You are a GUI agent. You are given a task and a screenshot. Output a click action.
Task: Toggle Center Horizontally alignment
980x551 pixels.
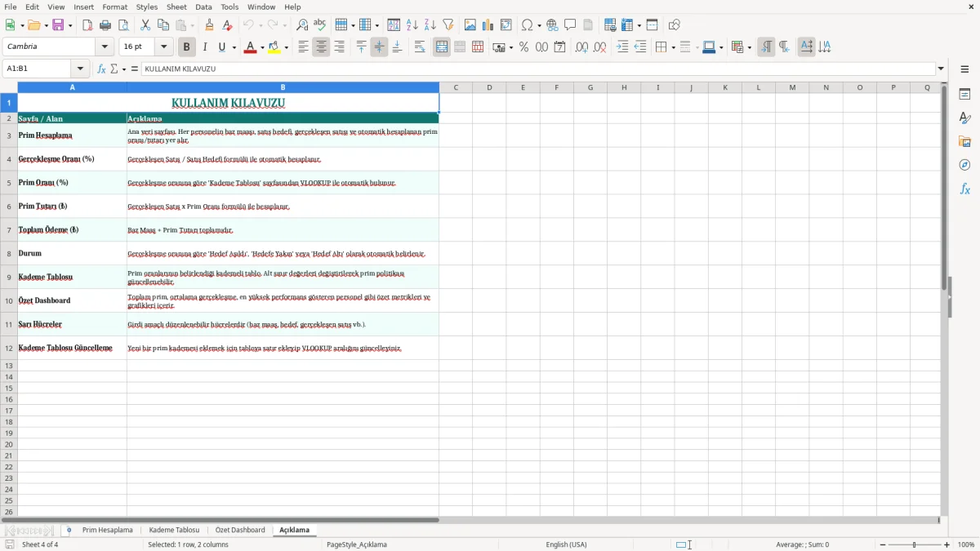pyautogui.click(x=321, y=47)
